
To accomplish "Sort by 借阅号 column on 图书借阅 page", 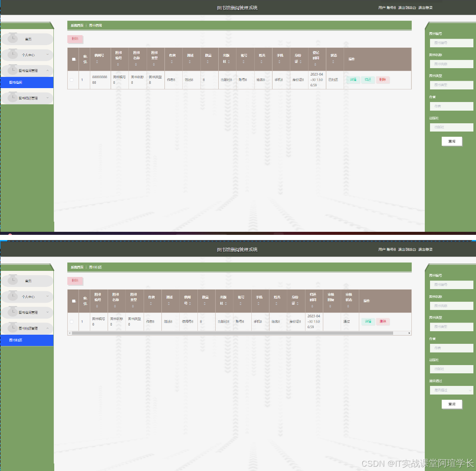I will click(x=97, y=62).
